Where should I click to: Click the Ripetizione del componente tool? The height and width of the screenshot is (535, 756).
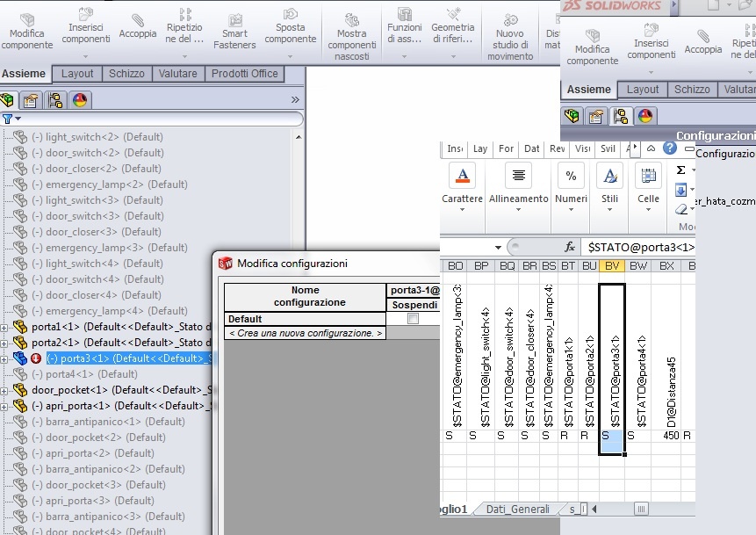pos(184,32)
